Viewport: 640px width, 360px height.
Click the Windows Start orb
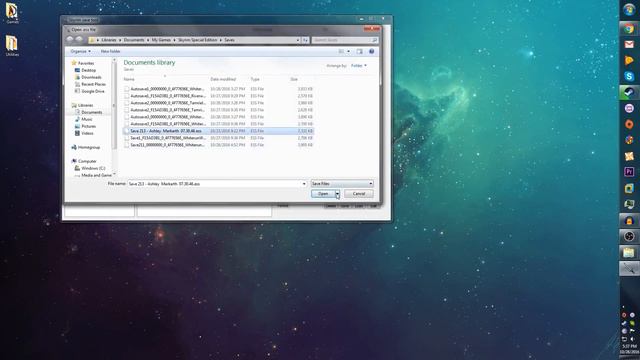pyautogui.click(x=629, y=9)
